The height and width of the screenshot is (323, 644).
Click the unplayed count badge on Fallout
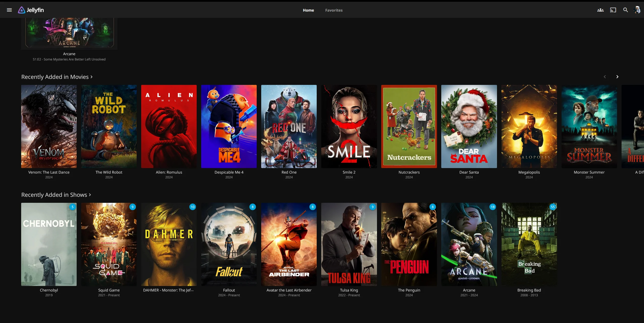[253, 207]
